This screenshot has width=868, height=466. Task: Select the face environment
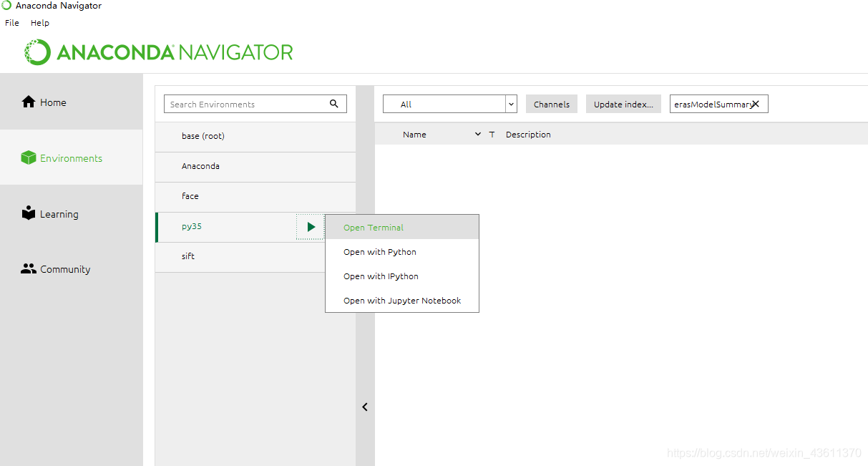pyautogui.click(x=255, y=196)
